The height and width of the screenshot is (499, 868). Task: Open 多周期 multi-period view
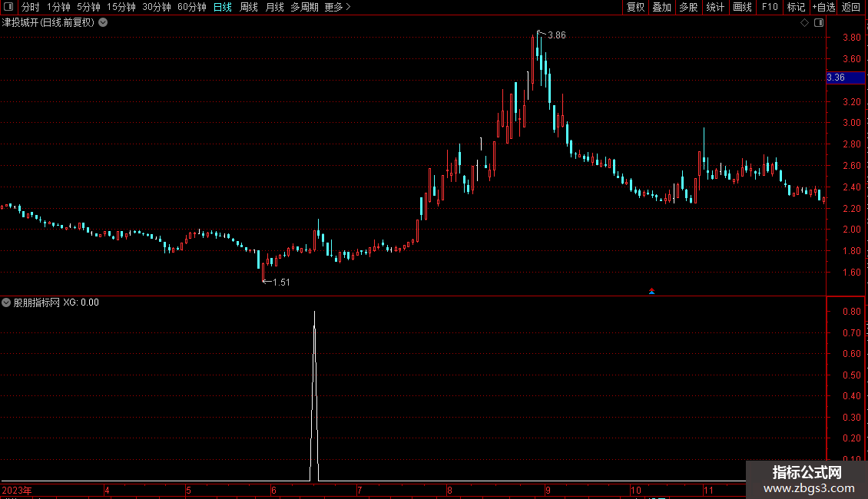[304, 7]
